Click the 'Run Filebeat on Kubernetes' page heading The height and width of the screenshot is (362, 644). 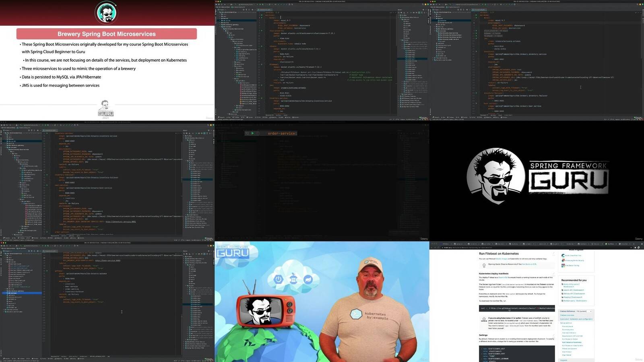(499, 254)
